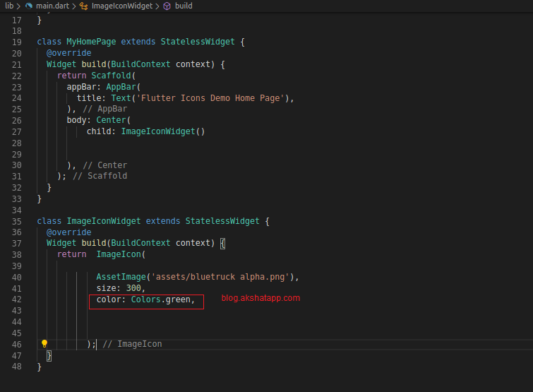Click ImageIconWidget() call on line 27
The image size is (533, 392).
162,131
